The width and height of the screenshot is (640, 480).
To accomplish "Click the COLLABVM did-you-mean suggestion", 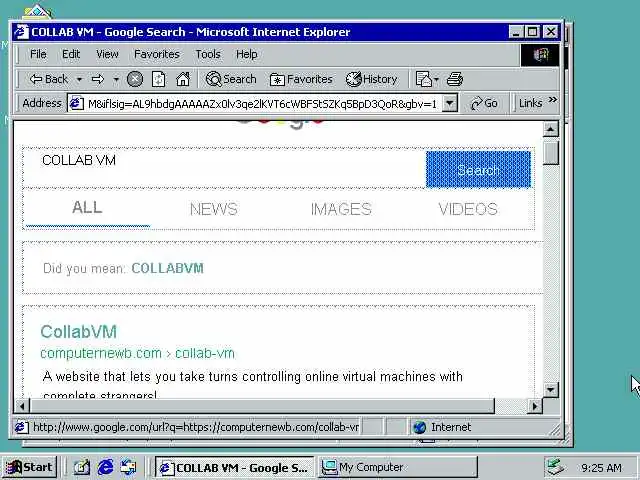I will pos(167,268).
